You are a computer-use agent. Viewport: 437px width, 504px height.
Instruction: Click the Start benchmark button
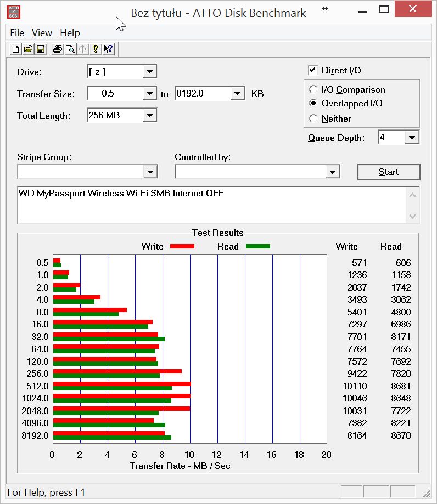389,172
